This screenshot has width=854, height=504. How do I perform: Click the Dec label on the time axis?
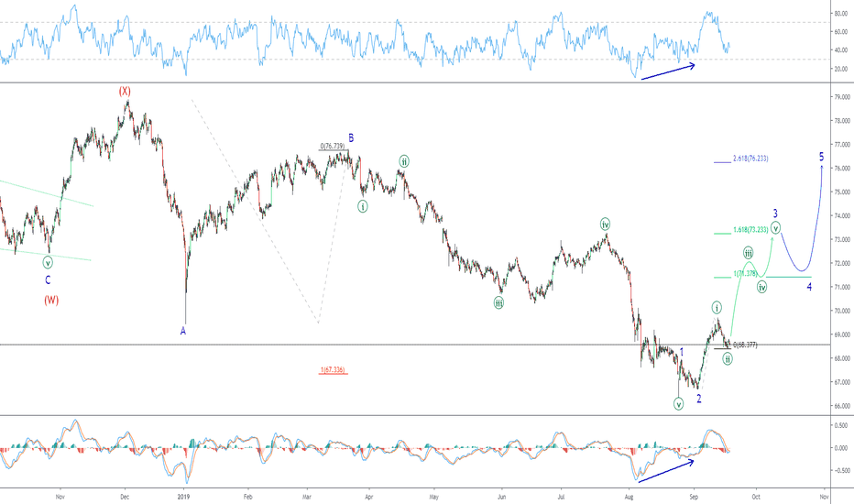(x=125, y=497)
